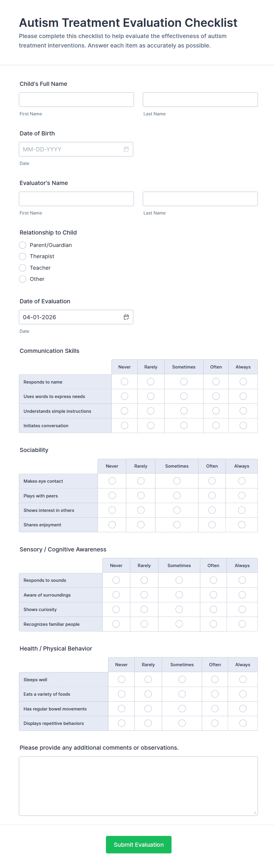
Task: Pick Other for relationship to child
Action: [23, 279]
